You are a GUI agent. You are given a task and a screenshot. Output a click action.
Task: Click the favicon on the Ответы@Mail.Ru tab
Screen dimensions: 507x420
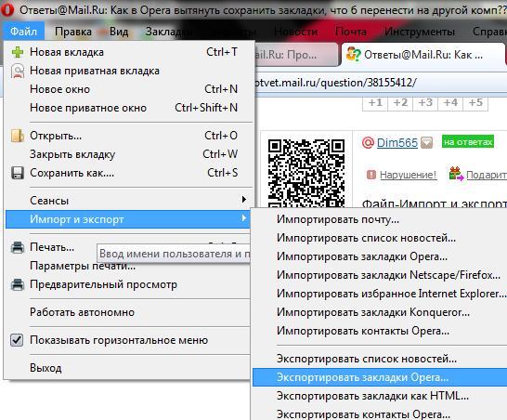click(x=354, y=54)
